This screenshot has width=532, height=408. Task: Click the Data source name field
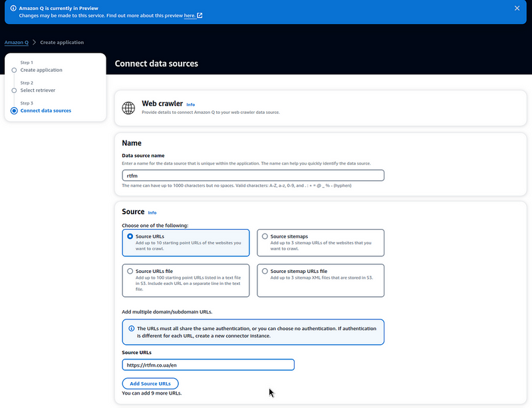[x=253, y=175]
